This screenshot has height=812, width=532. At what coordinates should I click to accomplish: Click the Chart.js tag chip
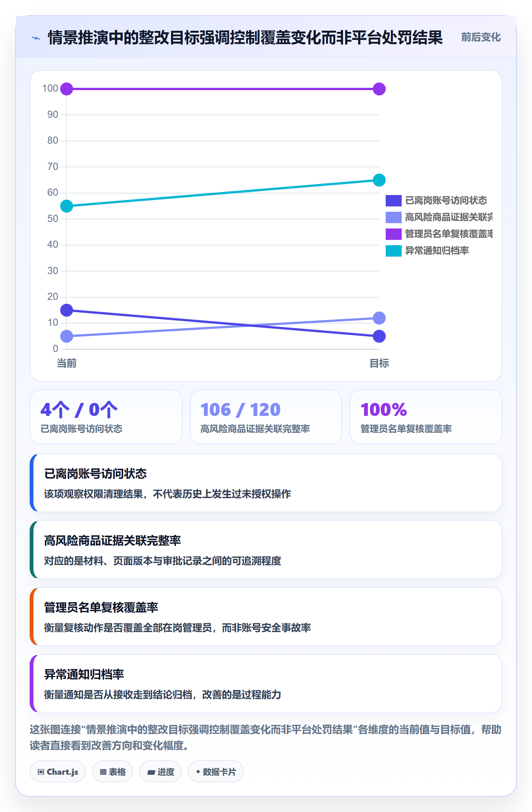pyautogui.click(x=58, y=772)
